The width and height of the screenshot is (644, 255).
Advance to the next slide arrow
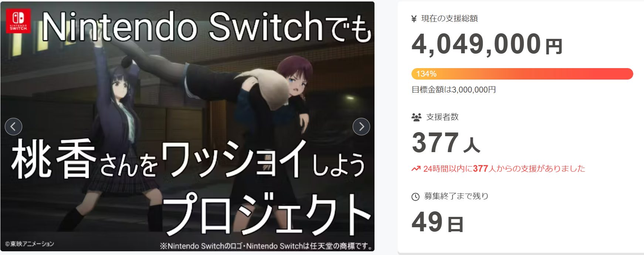(361, 127)
